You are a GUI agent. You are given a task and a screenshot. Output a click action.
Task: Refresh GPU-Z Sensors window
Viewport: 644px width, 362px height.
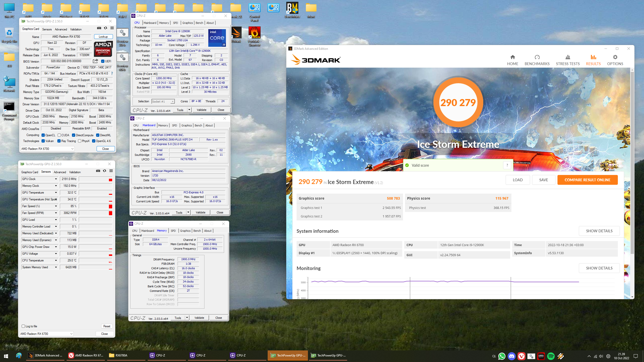(105, 171)
